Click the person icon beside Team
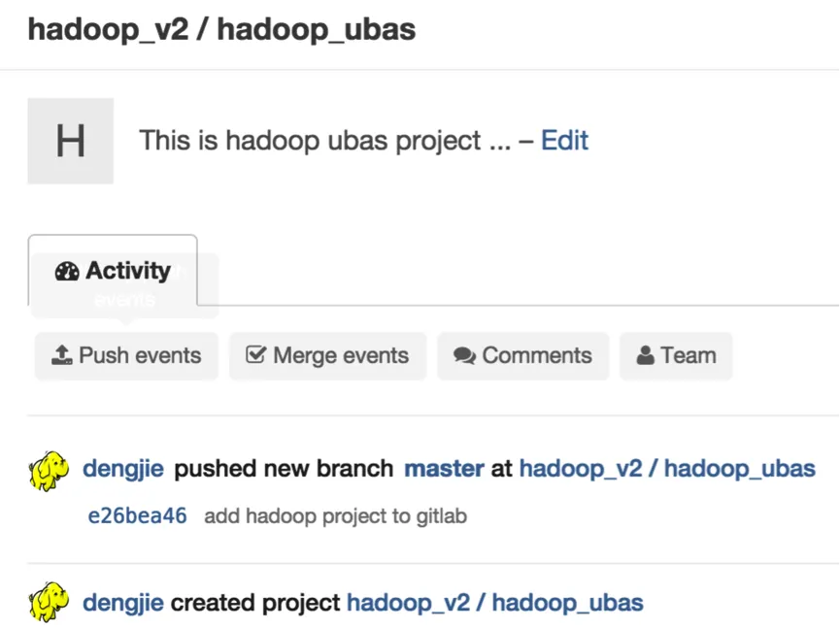840x628 pixels. (646, 356)
